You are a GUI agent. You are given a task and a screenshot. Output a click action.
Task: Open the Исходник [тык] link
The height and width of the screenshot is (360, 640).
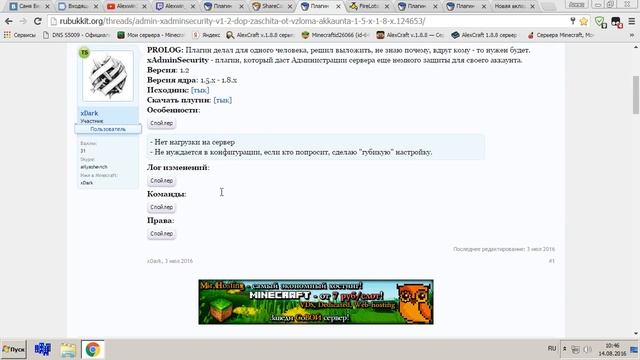[x=200, y=90]
